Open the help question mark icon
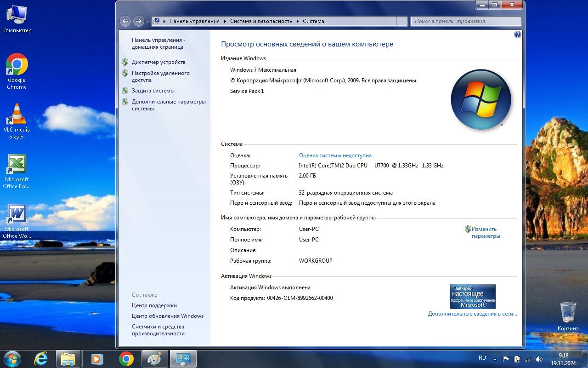The height and width of the screenshot is (368, 588). (518, 34)
